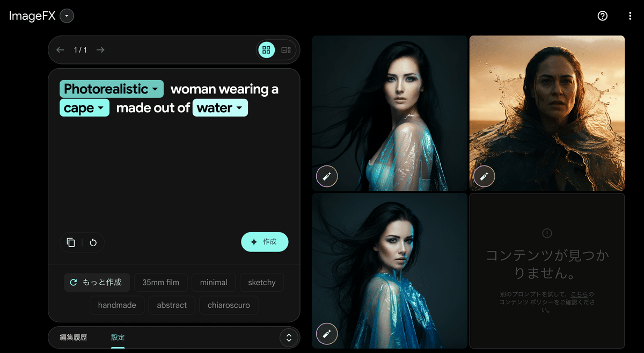
Task: Click the back arrow in prompt history
Action: (60, 49)
